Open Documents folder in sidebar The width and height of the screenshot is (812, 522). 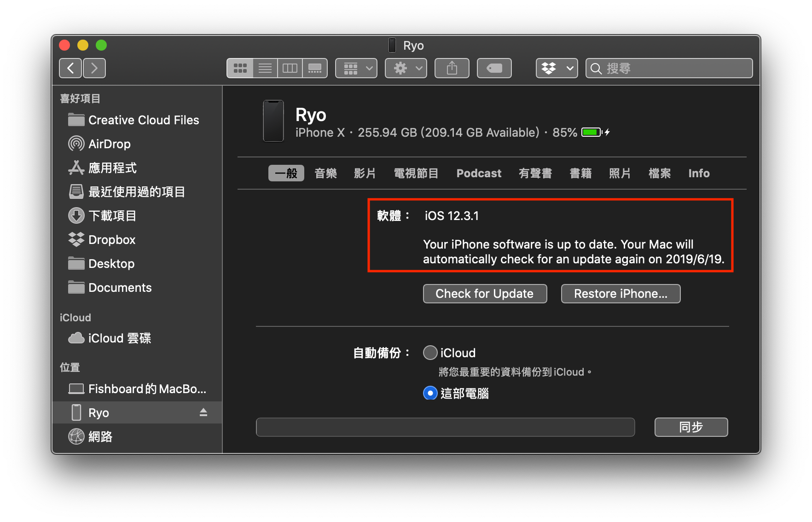click(x=137, y=288)
